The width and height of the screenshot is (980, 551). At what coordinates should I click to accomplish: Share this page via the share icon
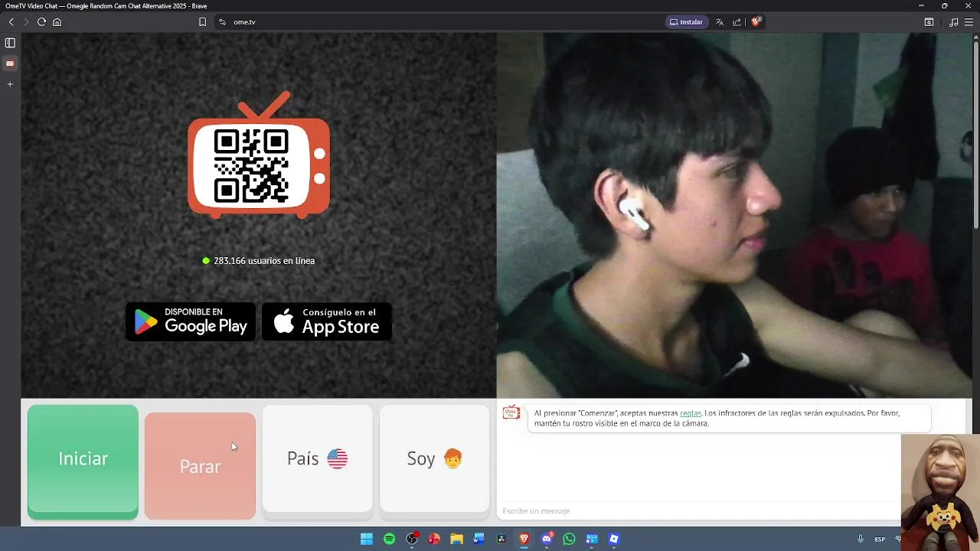click(x=737, y=22)
